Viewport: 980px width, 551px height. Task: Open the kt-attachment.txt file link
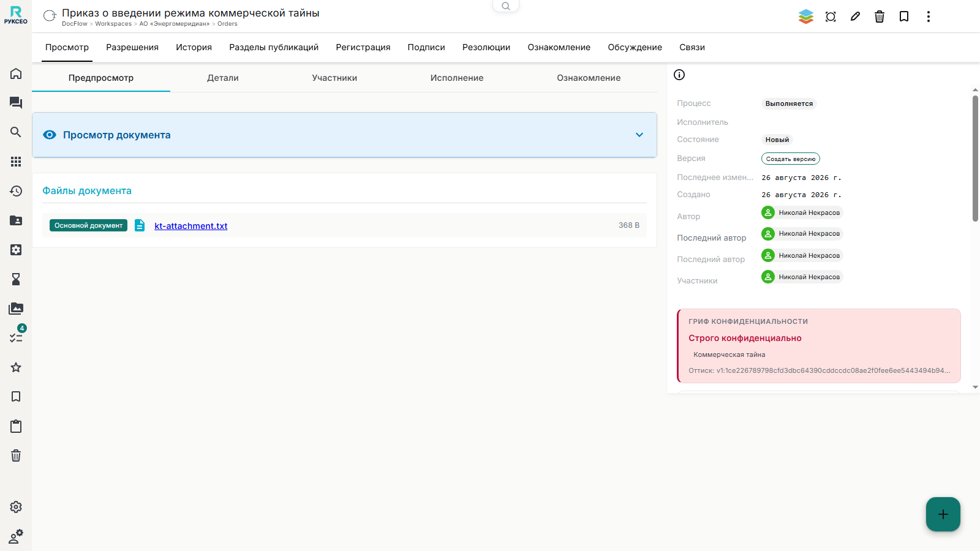191,226
